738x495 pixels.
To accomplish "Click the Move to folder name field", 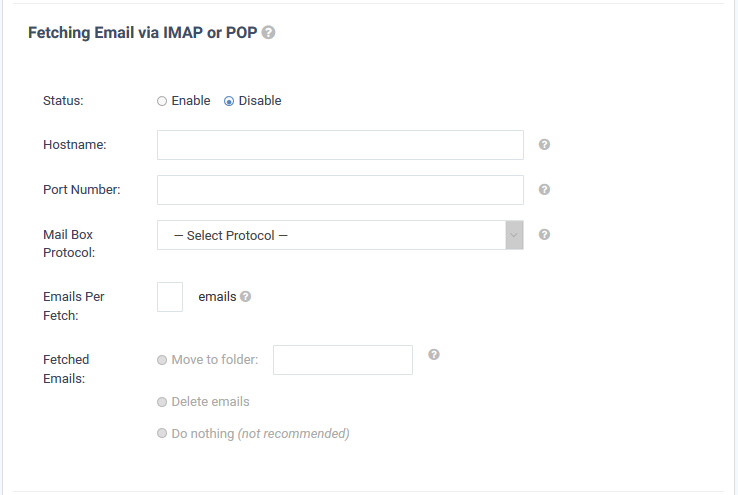I will click(343, 360).
